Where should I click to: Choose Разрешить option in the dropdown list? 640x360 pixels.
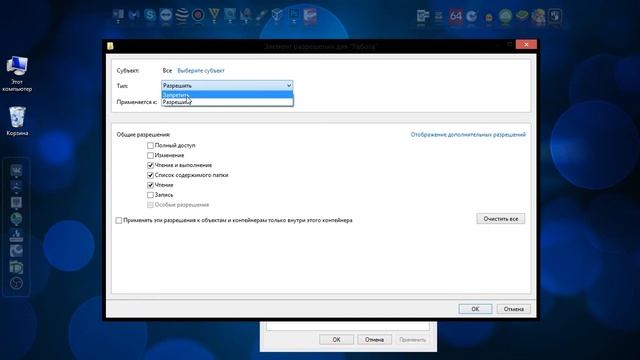(227, 102)
